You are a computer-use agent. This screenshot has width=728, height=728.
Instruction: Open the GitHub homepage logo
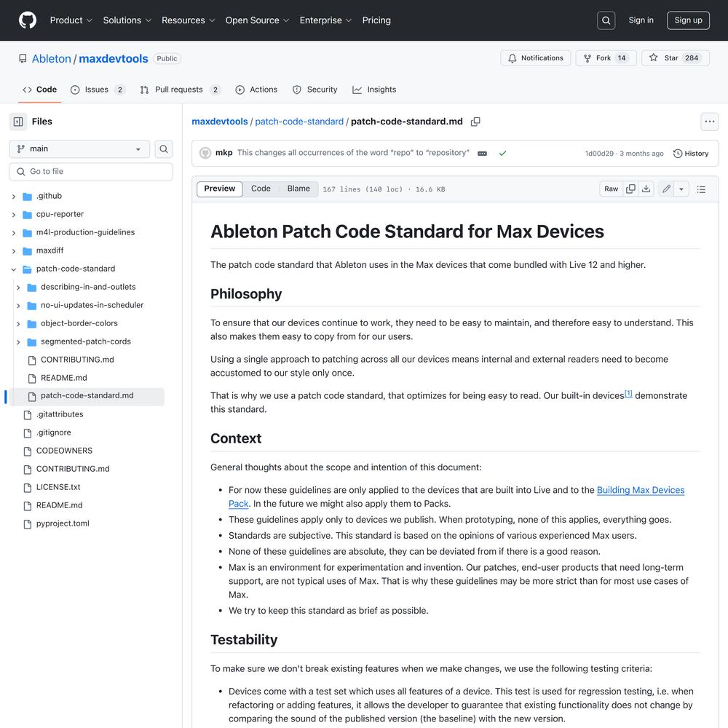coord(28,20)
